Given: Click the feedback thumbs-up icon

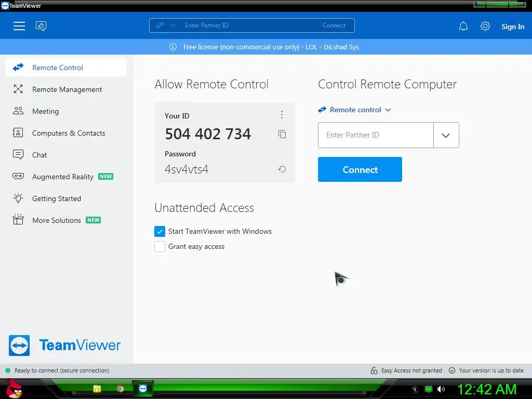Looking at the screenshot, I should (41, 26).
